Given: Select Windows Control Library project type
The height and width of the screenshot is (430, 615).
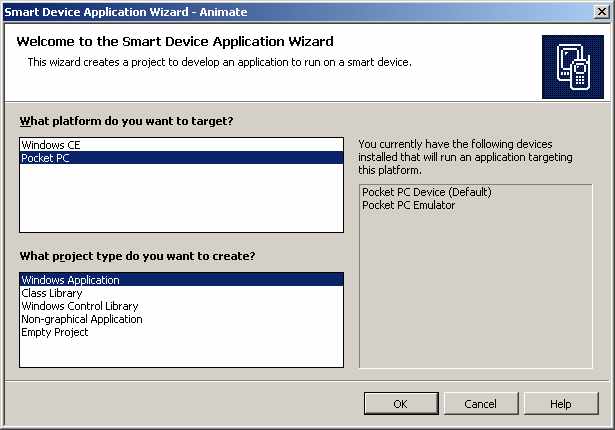Looking at the screenshot, I should tap(80, 307).
